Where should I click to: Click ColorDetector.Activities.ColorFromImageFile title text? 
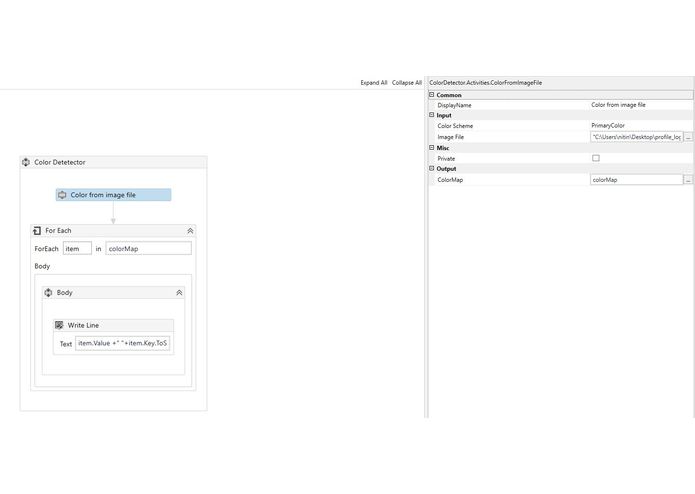[485, 83]
